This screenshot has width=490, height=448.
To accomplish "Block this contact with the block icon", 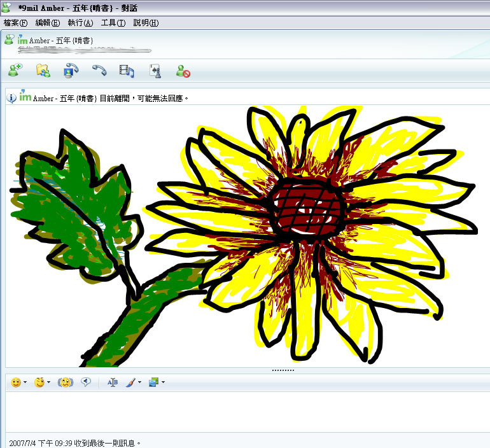I will point(183,71).
